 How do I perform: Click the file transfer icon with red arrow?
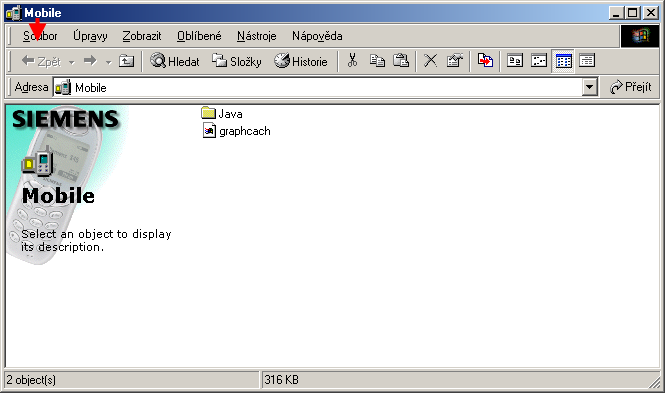pyautogui.click(x=485, y=61)
